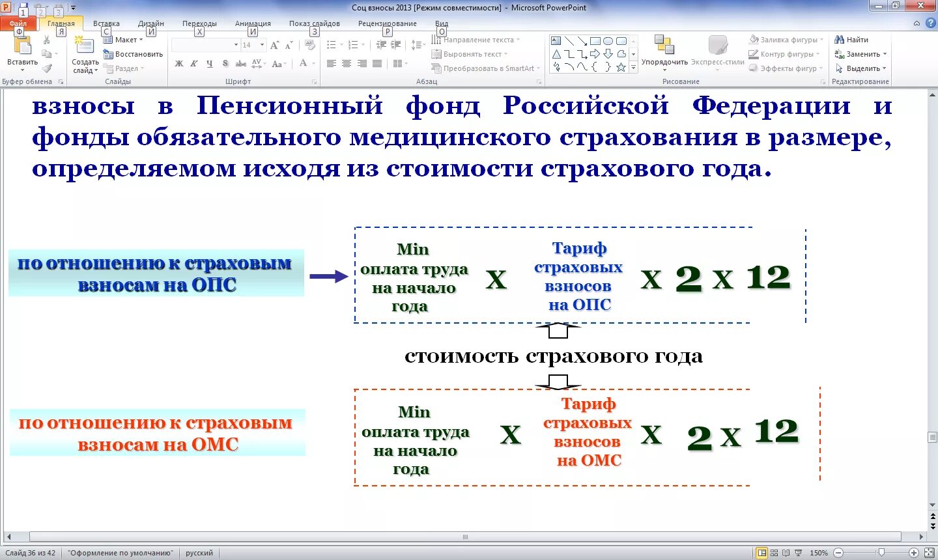Viewport: 938px width, 560px height.
Task: Open the Макет layout dropdown
Action: coord(123,40)
